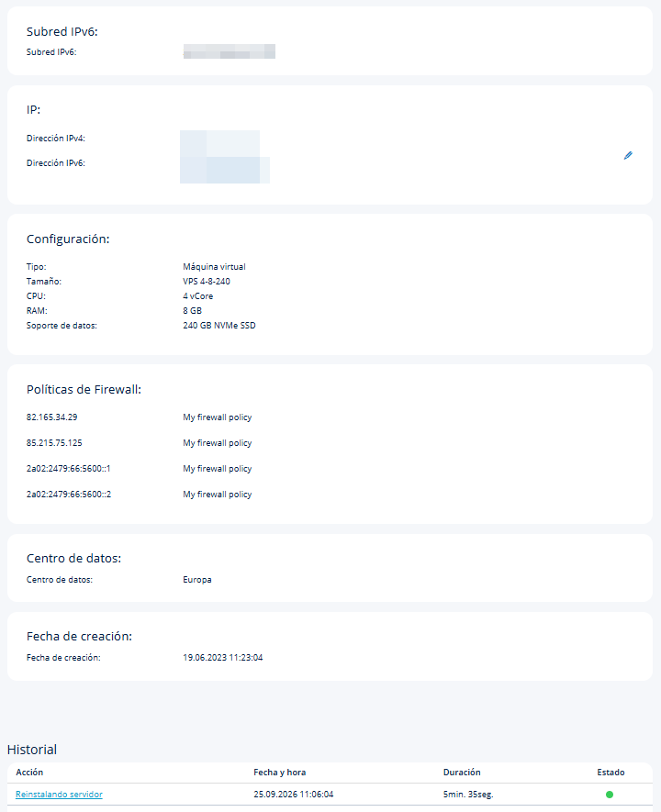Select IPv6 address 2a02:2479:66:5600::1
The image size is (661, 812).
point(68,468)
